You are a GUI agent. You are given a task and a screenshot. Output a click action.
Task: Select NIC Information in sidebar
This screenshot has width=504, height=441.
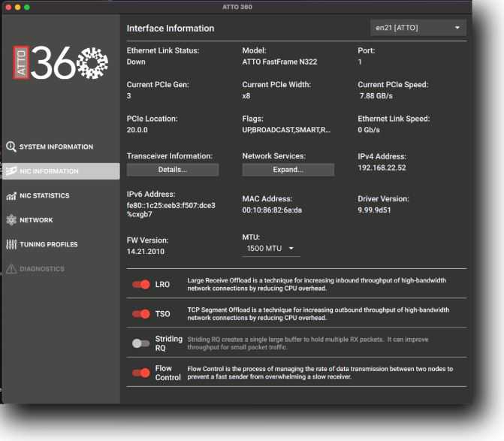tap(61, 171)
